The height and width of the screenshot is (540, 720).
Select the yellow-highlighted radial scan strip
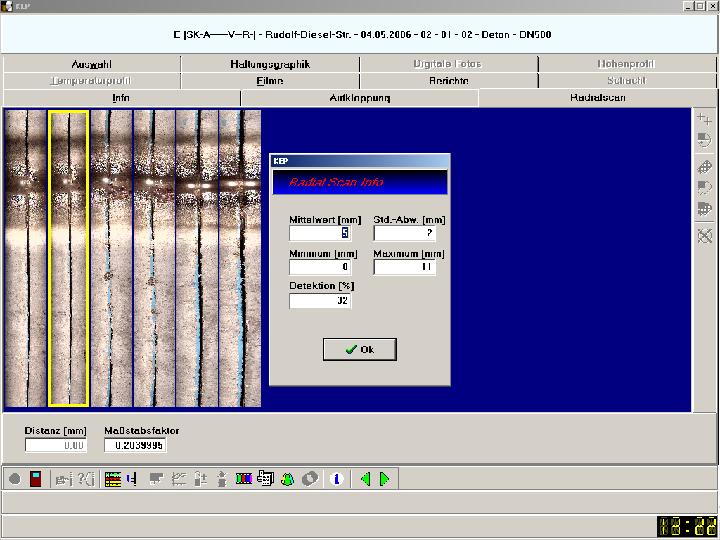click(69, 258)
